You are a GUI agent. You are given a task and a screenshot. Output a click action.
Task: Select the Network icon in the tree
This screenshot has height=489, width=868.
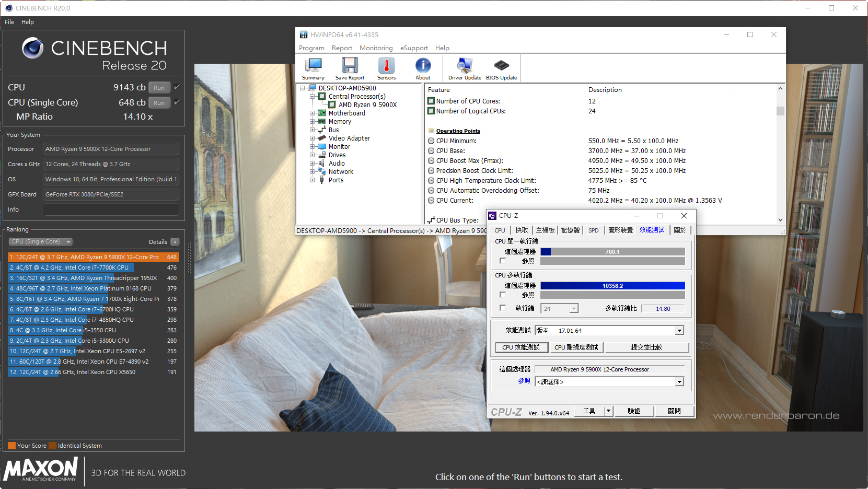point(322,171)
